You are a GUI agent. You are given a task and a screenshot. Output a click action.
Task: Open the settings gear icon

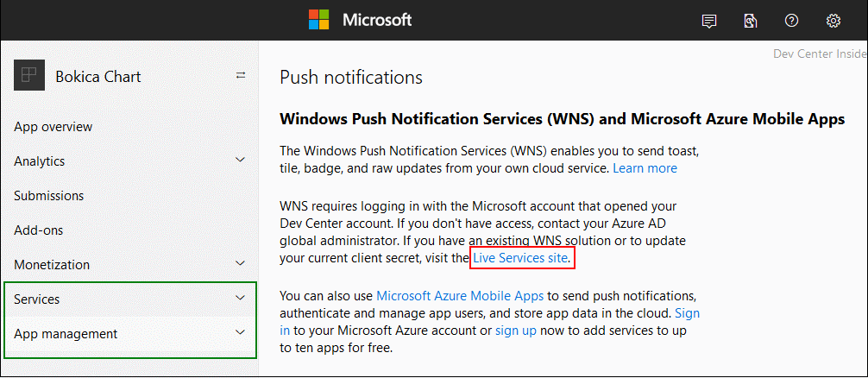pyautogui.click(x=833, y=21)
